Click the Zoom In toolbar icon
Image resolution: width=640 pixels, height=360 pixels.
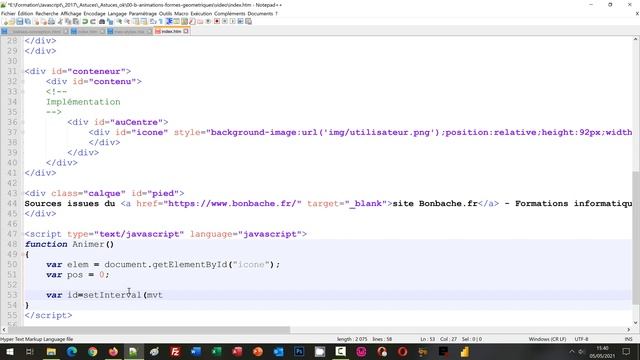(x=119, y=21)
